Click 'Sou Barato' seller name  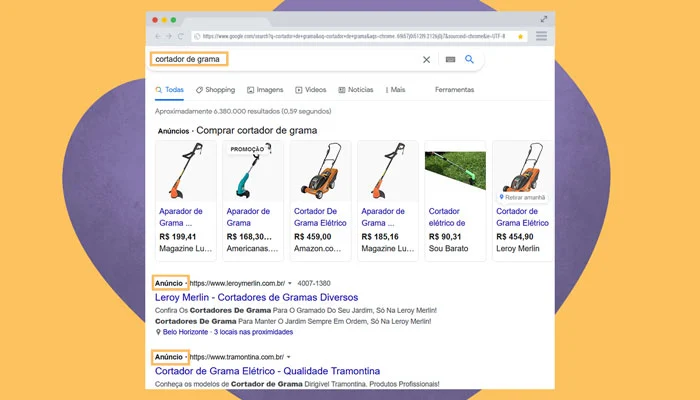coord(448,249)
